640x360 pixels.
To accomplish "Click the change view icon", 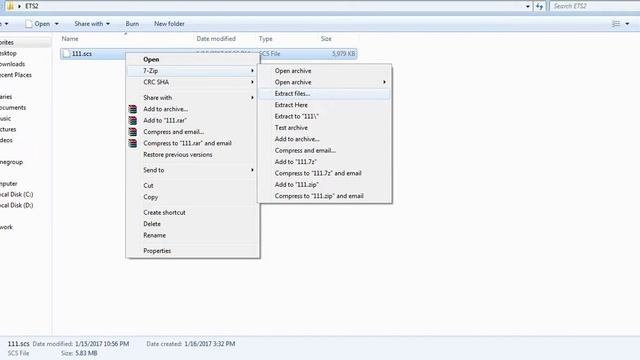I will (616, 24).
